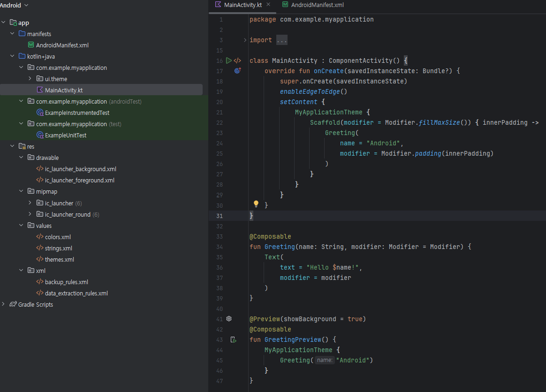The image size is (546, 392).
Task: Click the run preview icon beside GreetingPreview
Action: pos(233,339)
